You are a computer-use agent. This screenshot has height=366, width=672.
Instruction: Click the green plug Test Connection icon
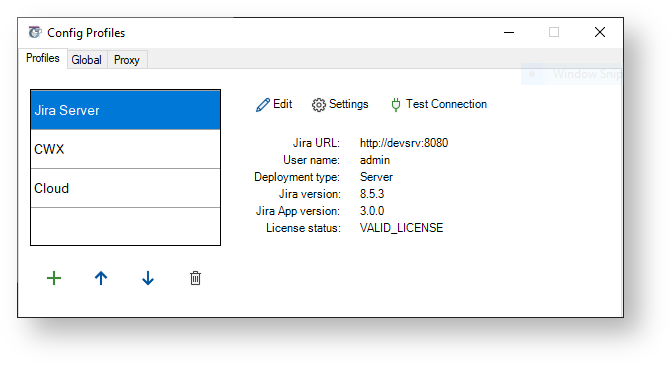(x=396, y=105)
